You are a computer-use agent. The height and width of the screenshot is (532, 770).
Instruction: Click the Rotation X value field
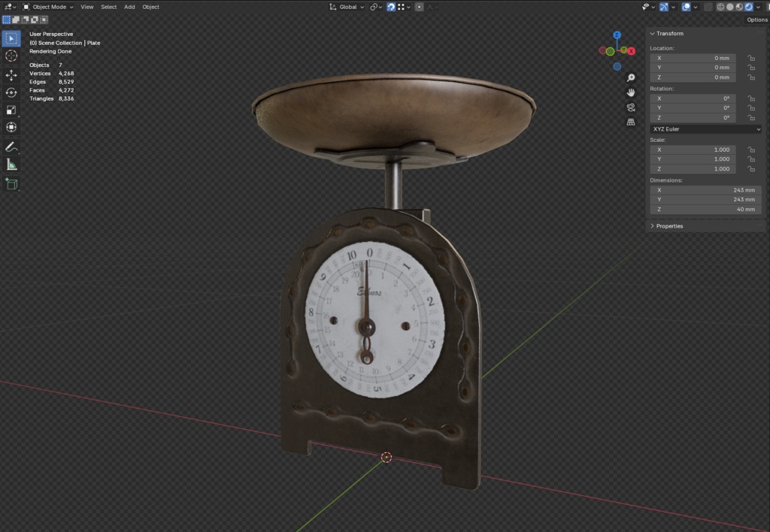(x=693, y=98)
